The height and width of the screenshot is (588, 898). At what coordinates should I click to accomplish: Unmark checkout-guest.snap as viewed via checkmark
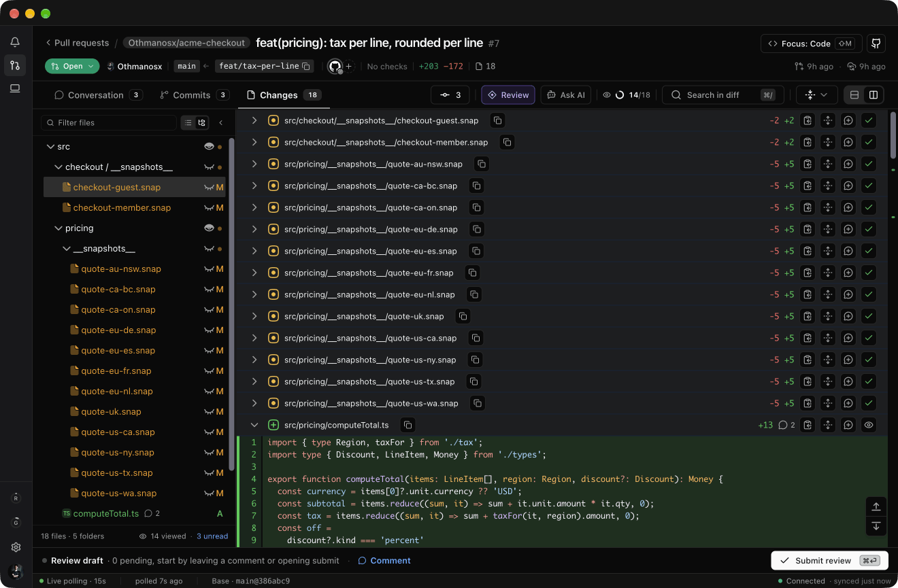(x=868, y=120)
